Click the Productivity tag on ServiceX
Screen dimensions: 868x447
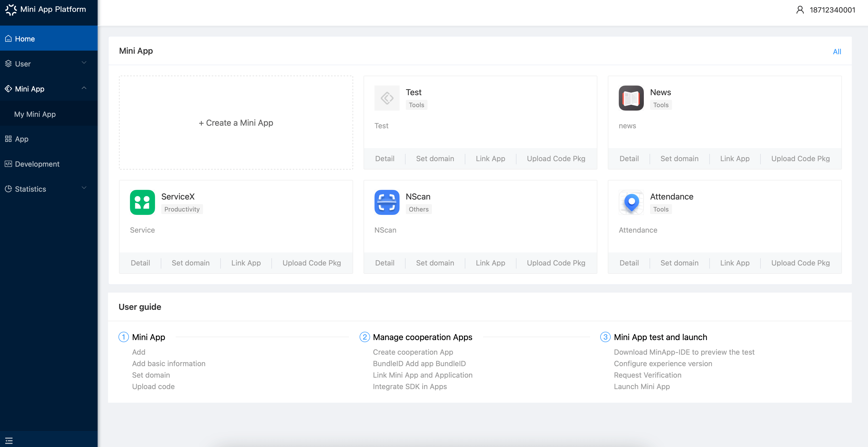click(182, 209)
